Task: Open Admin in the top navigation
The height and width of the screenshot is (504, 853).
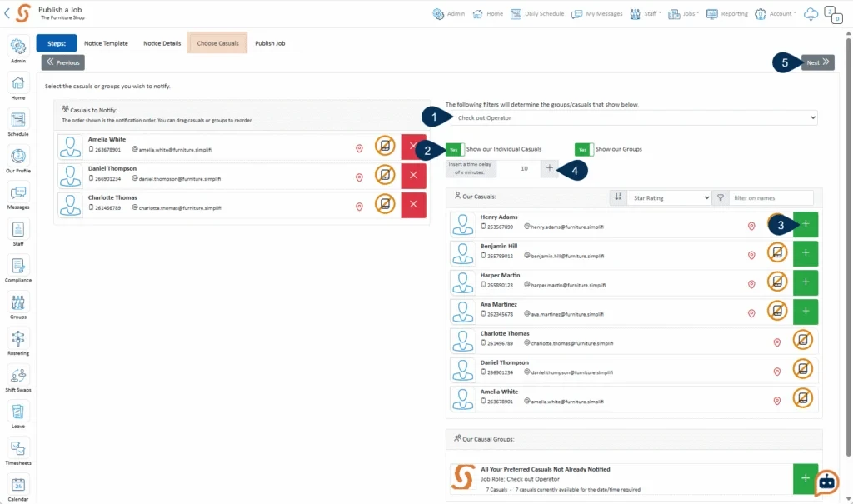Action: pos(449,13)
